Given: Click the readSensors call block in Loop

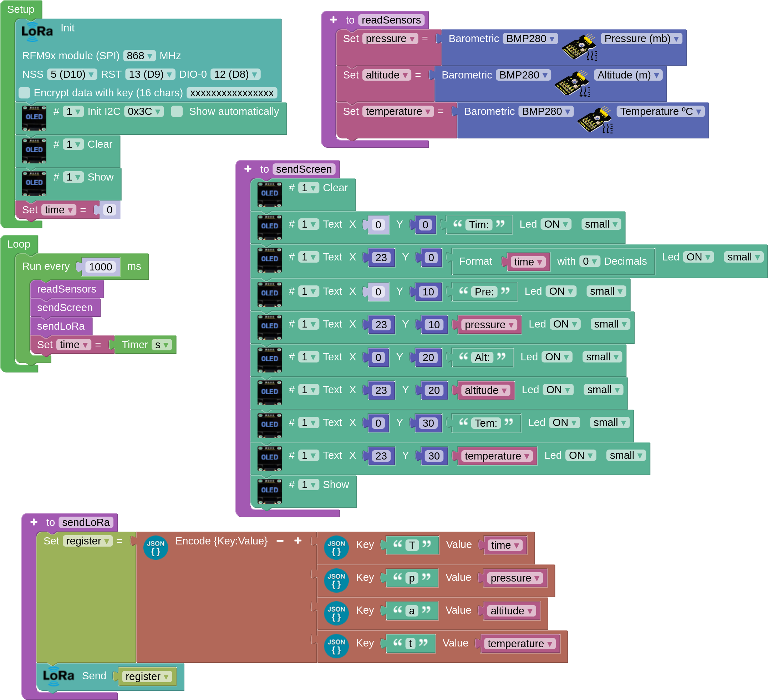Looking at the screenshot, I should pos(66,289).
